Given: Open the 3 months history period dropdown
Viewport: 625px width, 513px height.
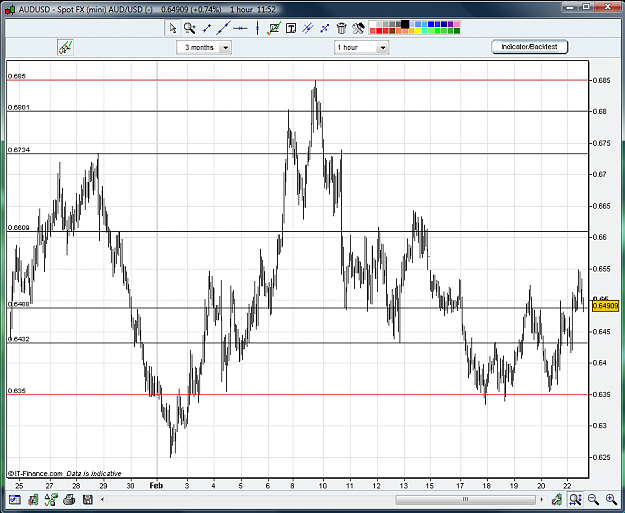Looking at the screenshot, I should tap(204, 47).
